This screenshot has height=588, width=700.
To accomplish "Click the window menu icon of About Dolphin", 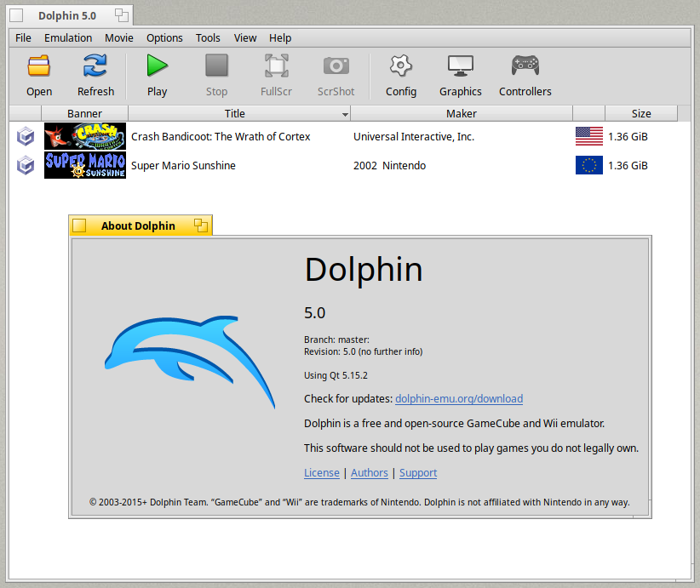I will (79, 225).
